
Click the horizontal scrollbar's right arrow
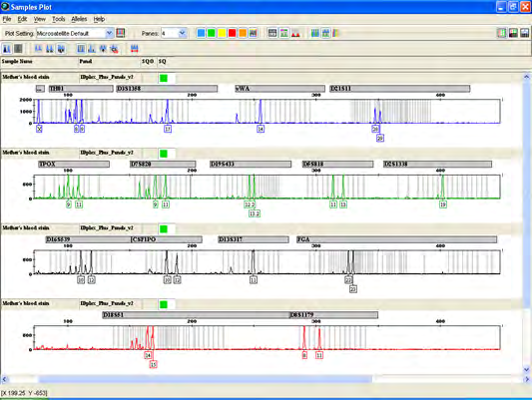(x=527, y=379)
